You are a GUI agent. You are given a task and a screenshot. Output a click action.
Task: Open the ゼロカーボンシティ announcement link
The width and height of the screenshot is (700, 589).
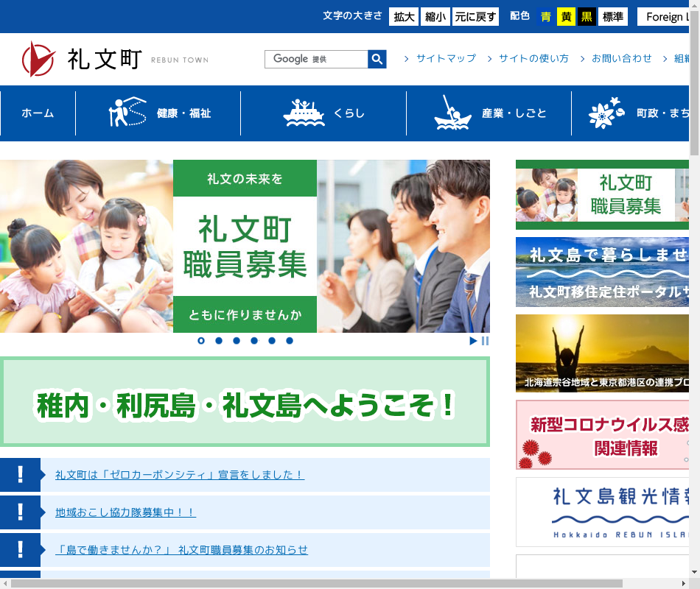[180, 475]
